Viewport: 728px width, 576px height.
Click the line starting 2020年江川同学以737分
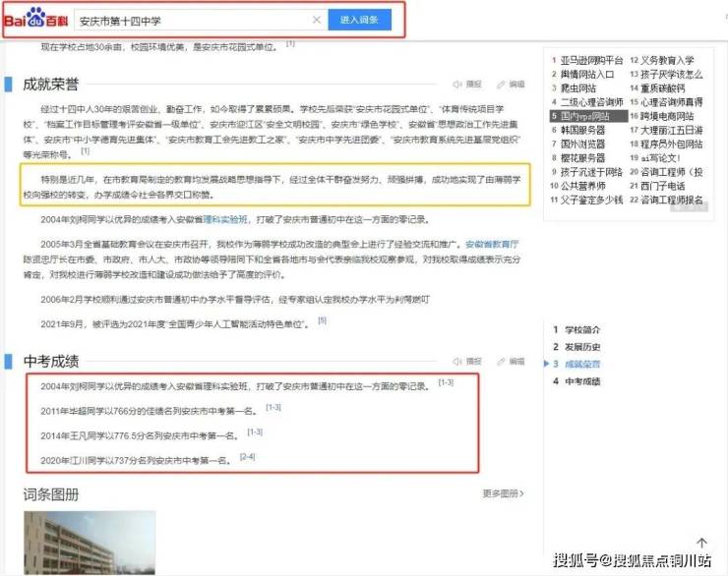(x=136, y=461)
